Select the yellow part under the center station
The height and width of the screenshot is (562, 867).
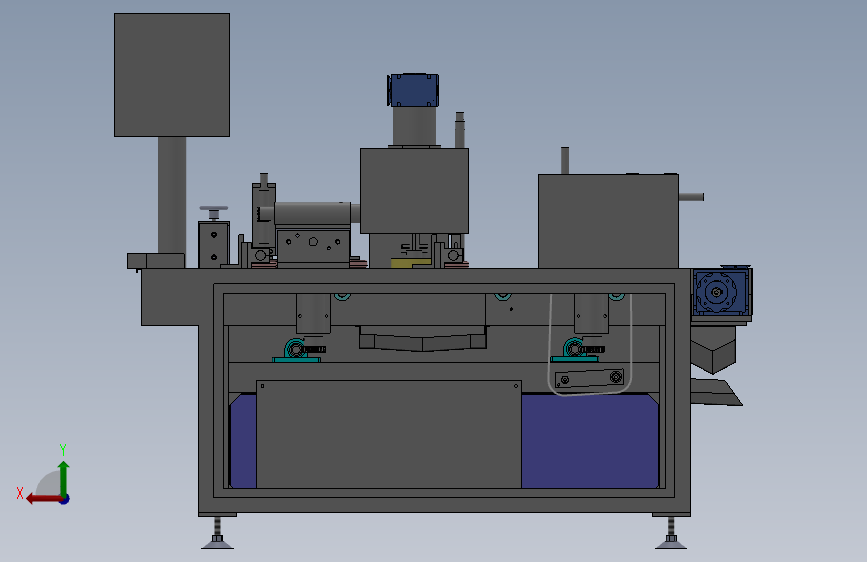click(x=410, y=263)
